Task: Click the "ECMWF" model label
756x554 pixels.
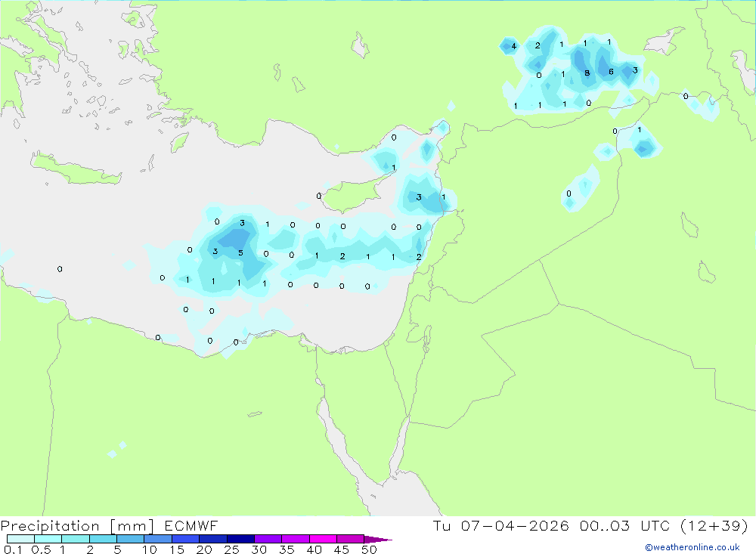Action: (x=191, y=525)
